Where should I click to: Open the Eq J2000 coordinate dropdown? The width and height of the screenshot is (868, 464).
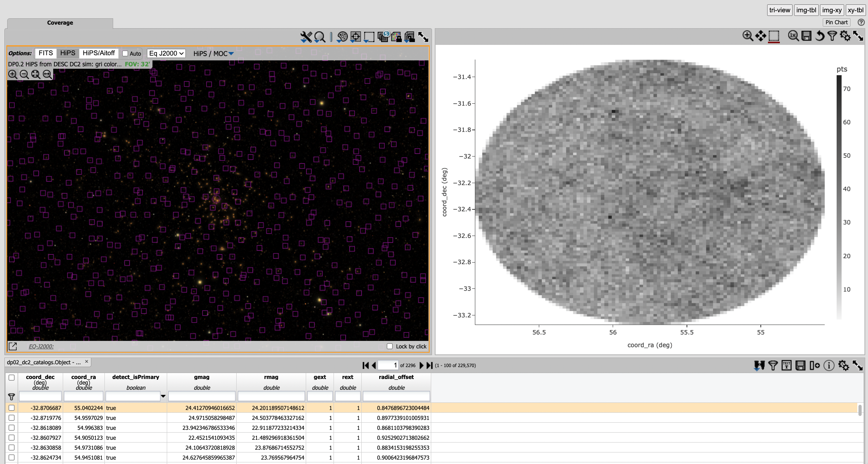tap(166, 53)
